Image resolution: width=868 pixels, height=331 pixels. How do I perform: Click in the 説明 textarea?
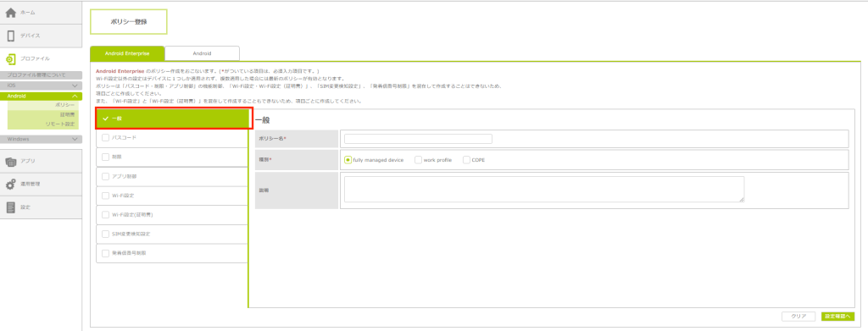pos(544,190)
